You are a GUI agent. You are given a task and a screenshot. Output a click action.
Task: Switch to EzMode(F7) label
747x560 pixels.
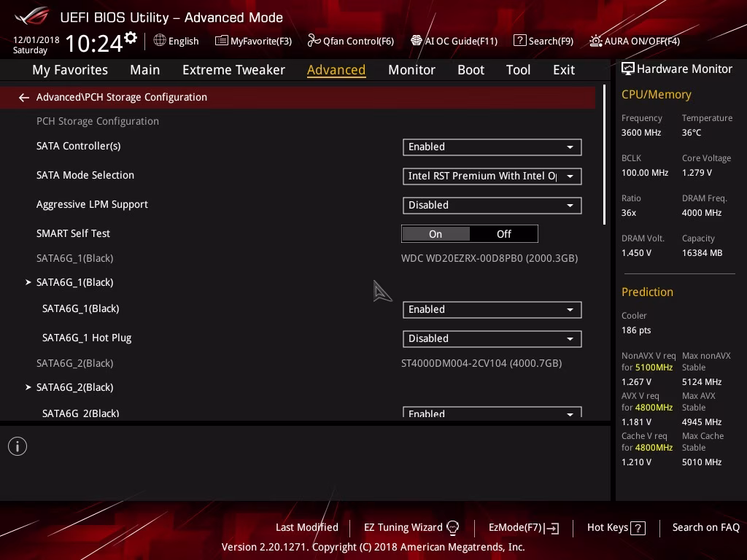pyautogui.click(x=515, y=527)
